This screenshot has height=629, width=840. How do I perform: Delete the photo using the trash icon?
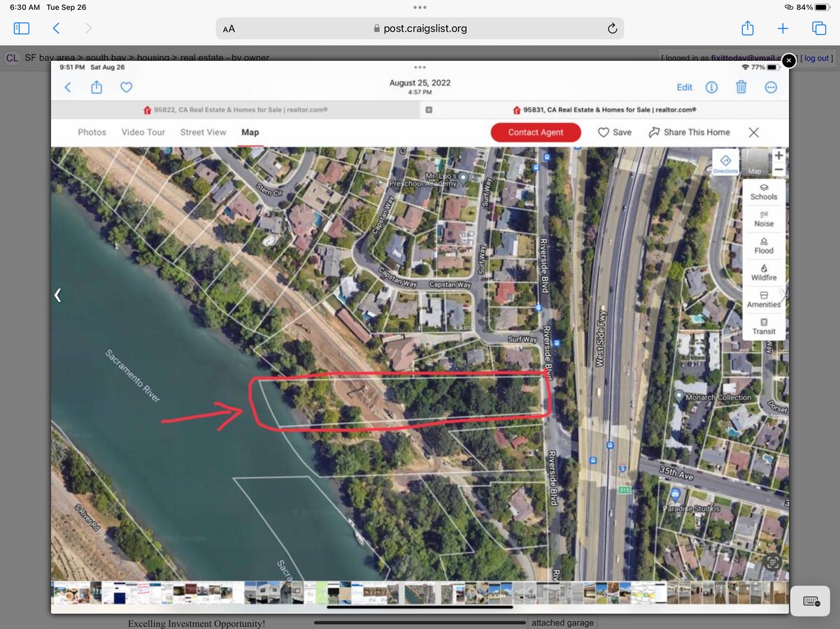click(x=741, y=87)
